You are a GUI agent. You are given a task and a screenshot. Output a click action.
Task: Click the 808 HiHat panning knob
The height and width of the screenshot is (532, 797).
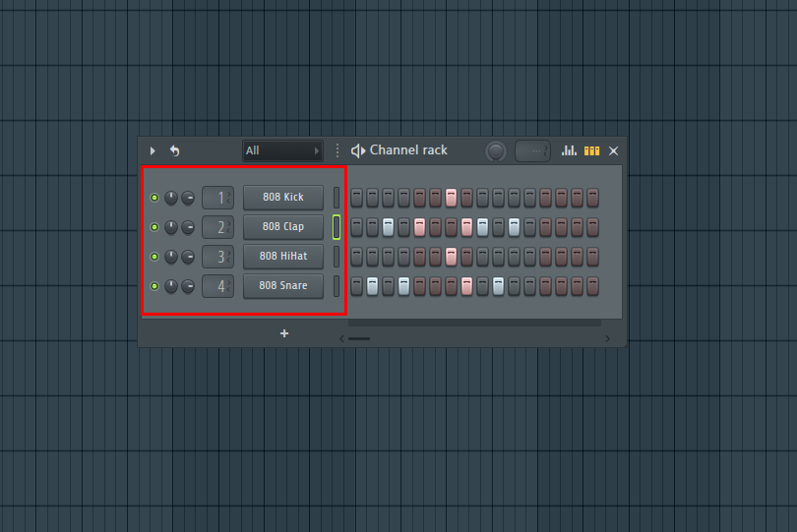coord(171,257)
